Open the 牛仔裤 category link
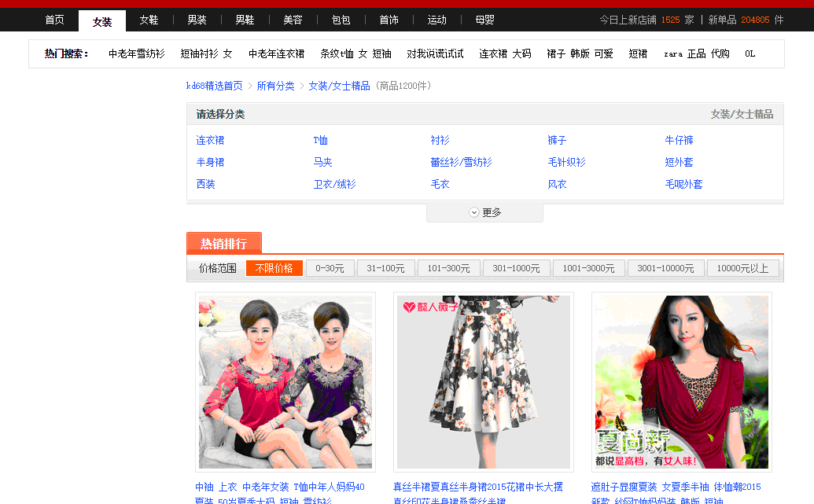Image resolution: width=814 pixels, height=504 pixels. (x=679, y=140)
